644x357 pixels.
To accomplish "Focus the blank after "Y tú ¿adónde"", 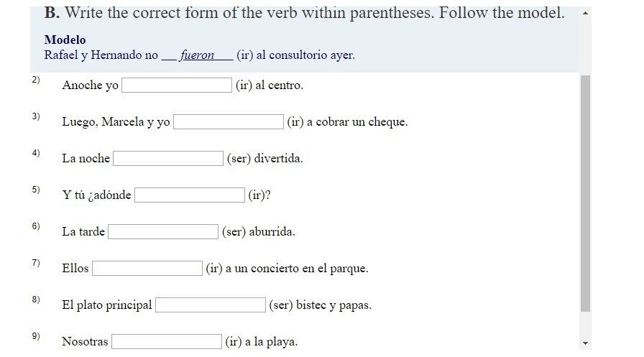I will pos(190,195).
